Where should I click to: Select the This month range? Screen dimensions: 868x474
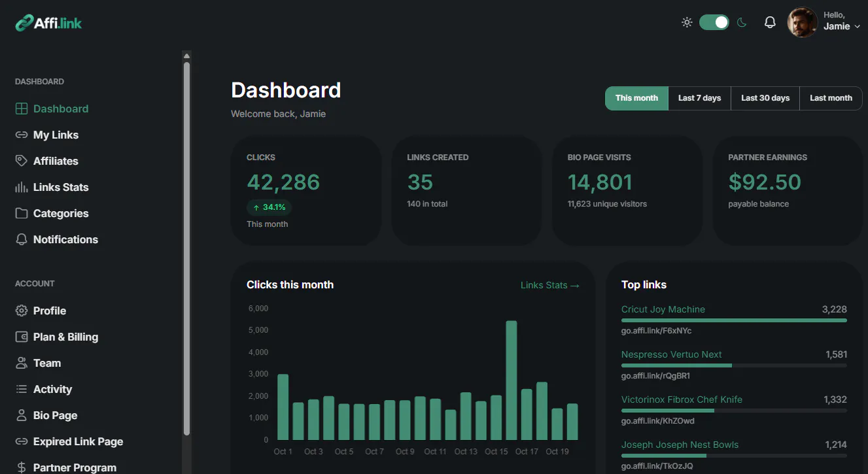[x=636, y=98]
